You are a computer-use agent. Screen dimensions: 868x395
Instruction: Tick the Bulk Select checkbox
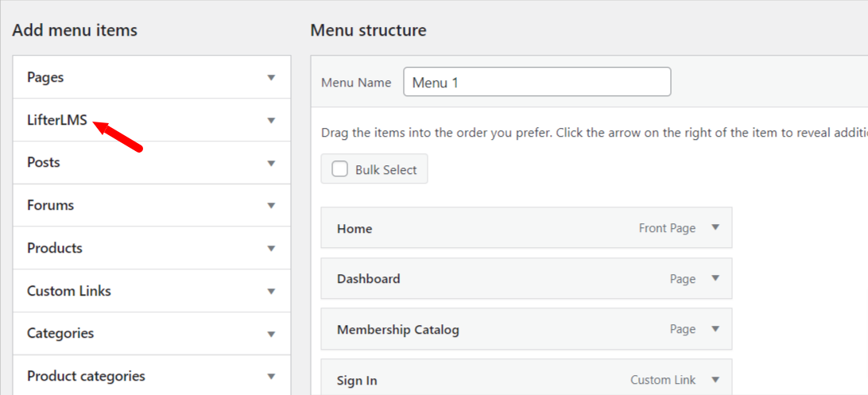pos(340,169)
